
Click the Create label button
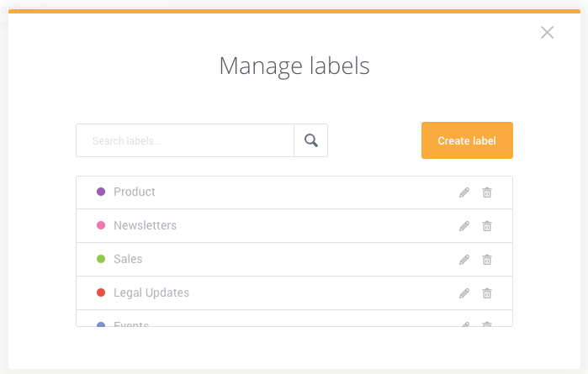(x=467, y=140)
